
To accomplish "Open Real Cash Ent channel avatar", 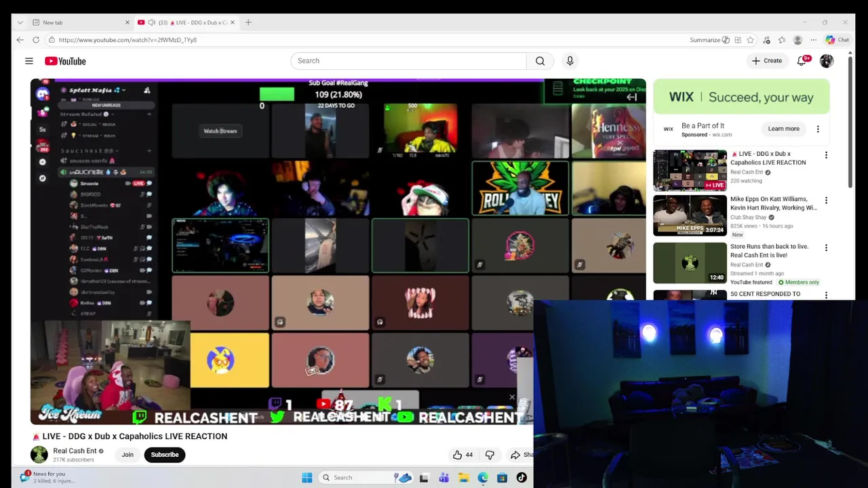I will (39, 454).
